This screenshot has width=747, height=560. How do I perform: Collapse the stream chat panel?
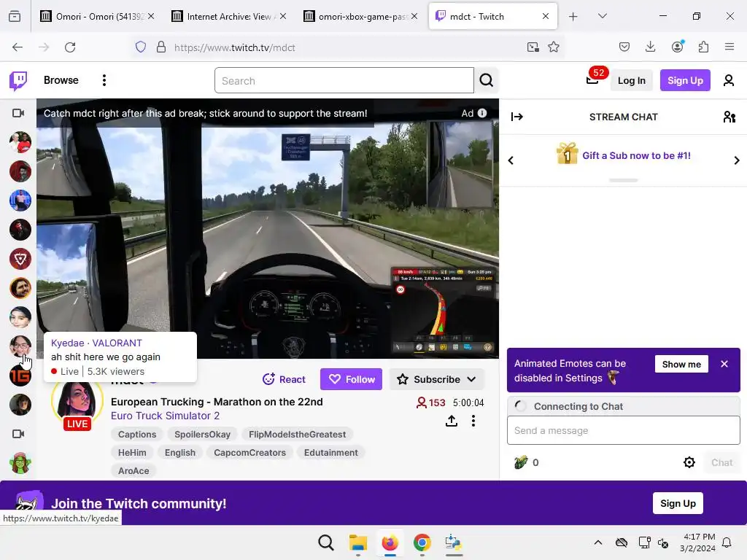coord(517,117)
